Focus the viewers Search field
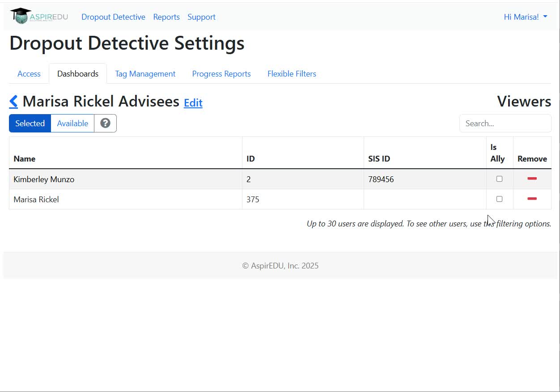 (x=505, y=123)
